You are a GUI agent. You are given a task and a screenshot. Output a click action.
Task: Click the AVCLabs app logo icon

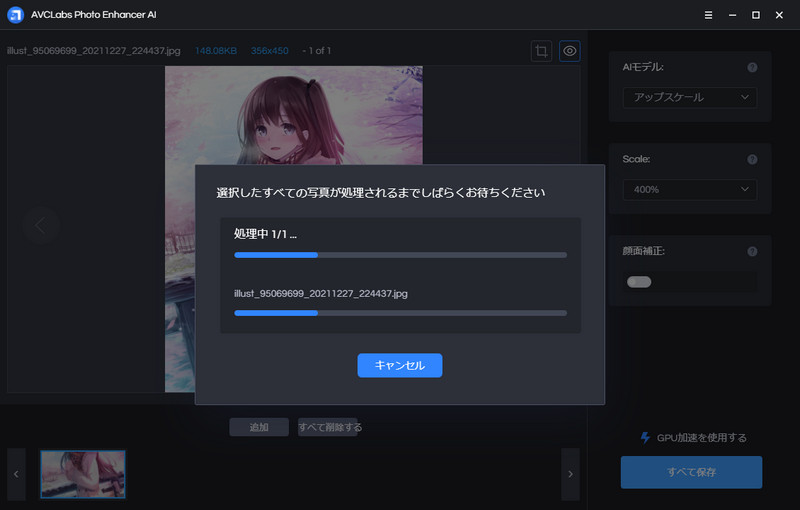click(15, 15)
